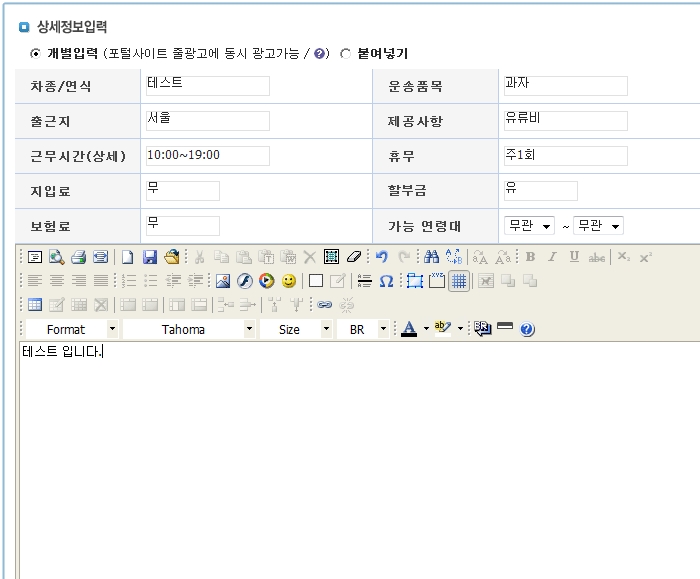Screen dimensions: 700x579
Task: Expand the font color picker arrow
Action: click(426, 329)
